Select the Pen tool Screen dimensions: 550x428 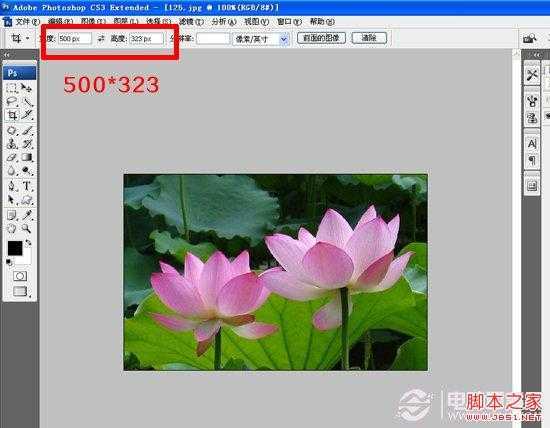[12, 186]
